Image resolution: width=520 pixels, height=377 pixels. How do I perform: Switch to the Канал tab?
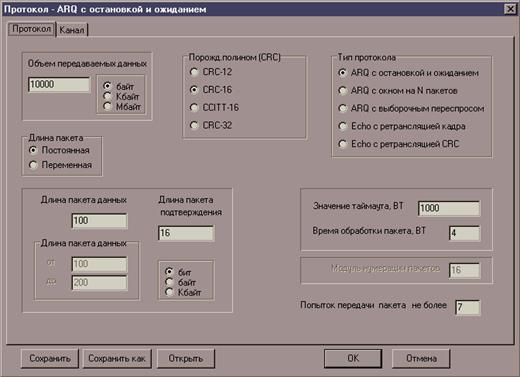(72, 30)
